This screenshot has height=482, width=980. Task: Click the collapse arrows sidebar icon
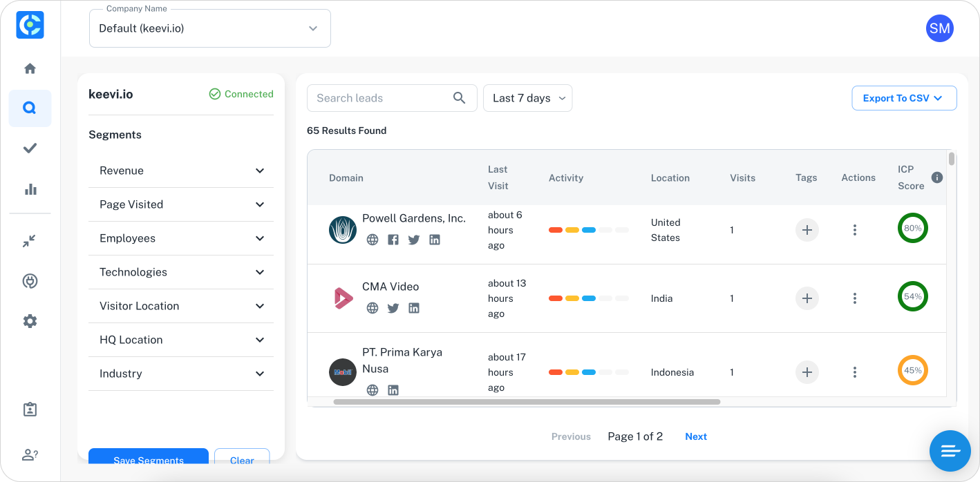pos(29,241)
